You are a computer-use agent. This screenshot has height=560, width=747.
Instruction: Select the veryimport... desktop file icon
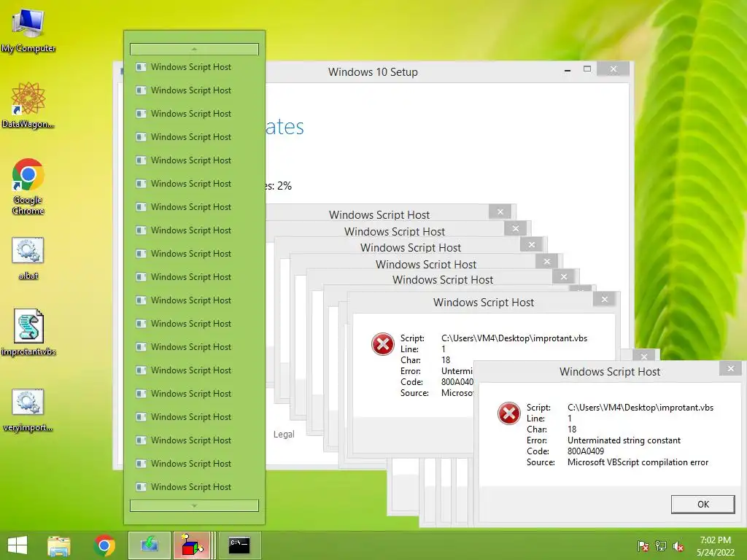[28, 411]
